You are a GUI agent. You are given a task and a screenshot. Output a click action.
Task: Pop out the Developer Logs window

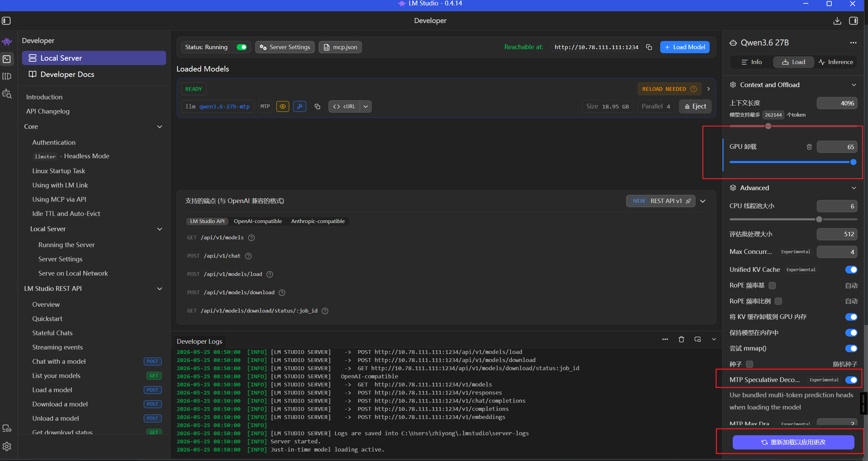pos(697,339)
